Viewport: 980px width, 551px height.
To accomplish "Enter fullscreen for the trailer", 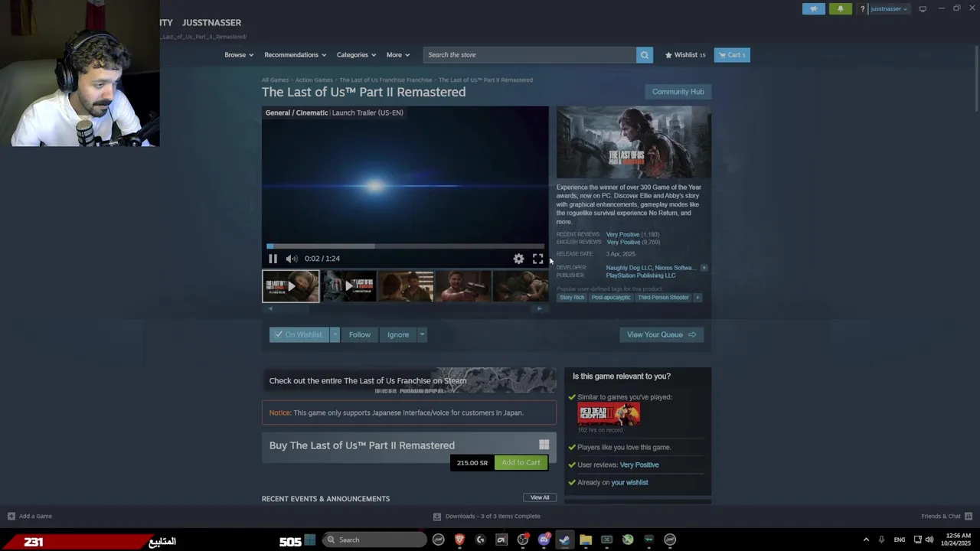I will [x=537, y=259].
